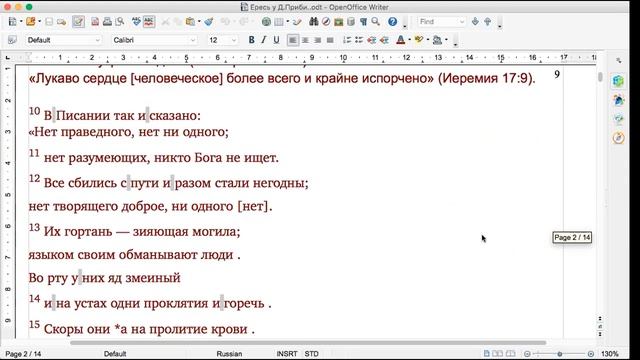Open Find & Replace binoculars icon

pos(313,22)
